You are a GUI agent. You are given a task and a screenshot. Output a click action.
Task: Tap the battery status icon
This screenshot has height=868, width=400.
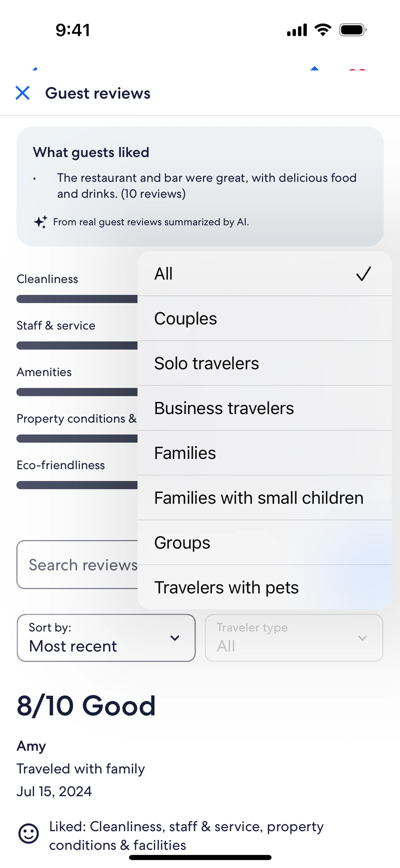coord(352,30)
